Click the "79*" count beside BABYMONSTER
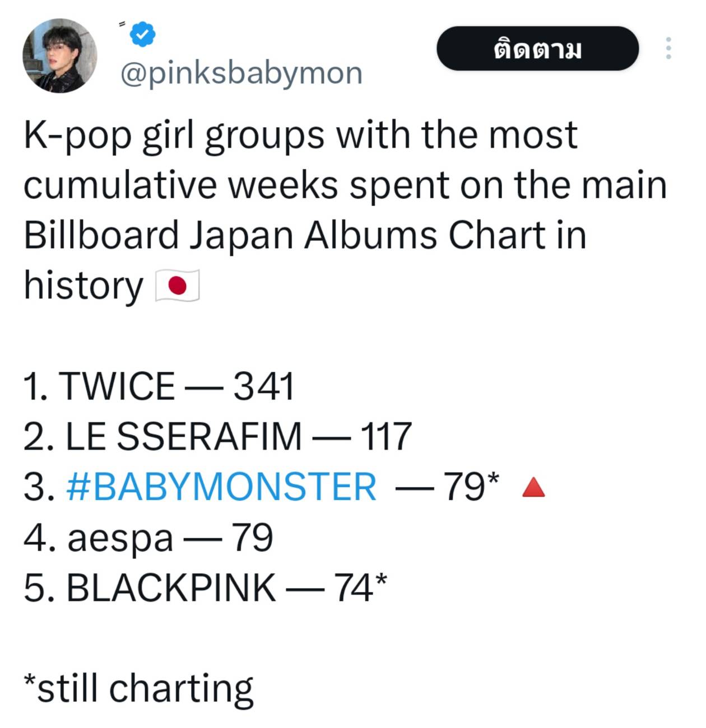 pos(471,487)
